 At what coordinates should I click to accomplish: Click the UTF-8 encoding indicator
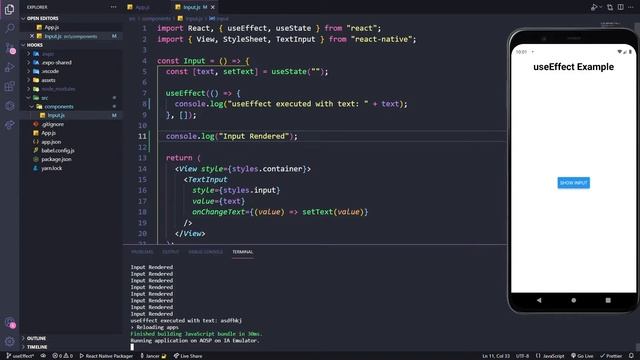522,356
